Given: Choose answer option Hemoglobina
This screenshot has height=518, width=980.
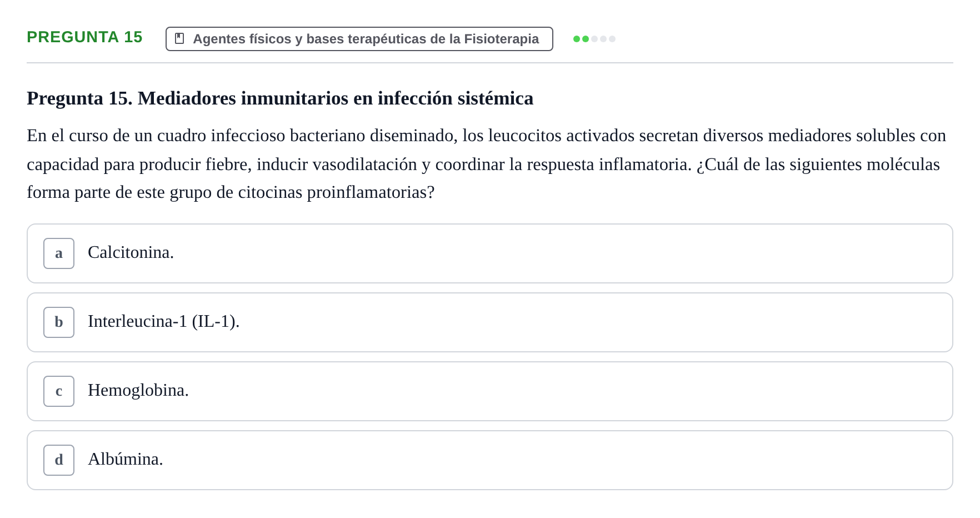Looking at the screenshot, I should click(x=490, y=391).
